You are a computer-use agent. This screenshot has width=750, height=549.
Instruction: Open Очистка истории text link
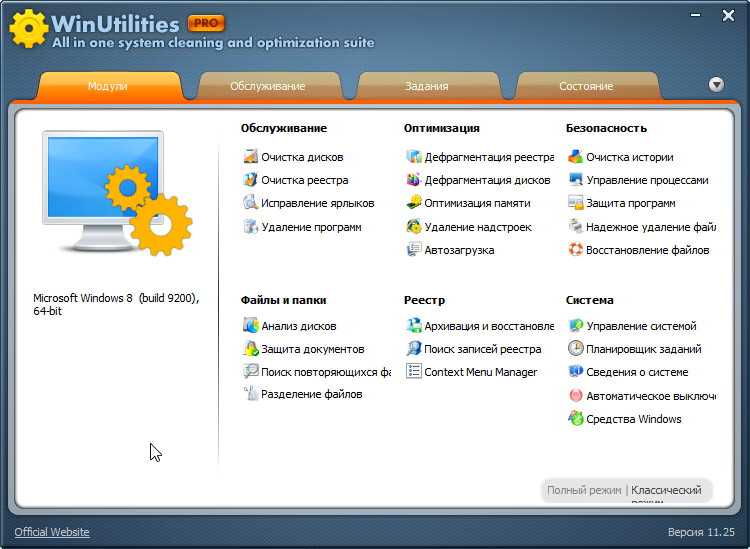[x=629, y=157]
